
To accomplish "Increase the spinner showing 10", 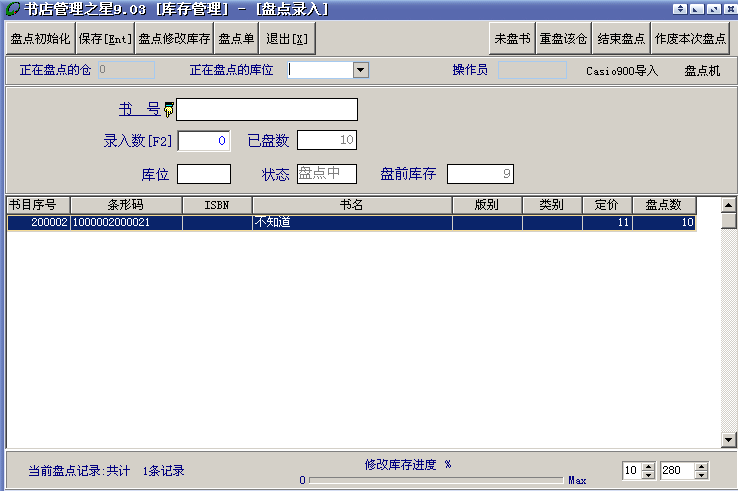I will (648, 467).
